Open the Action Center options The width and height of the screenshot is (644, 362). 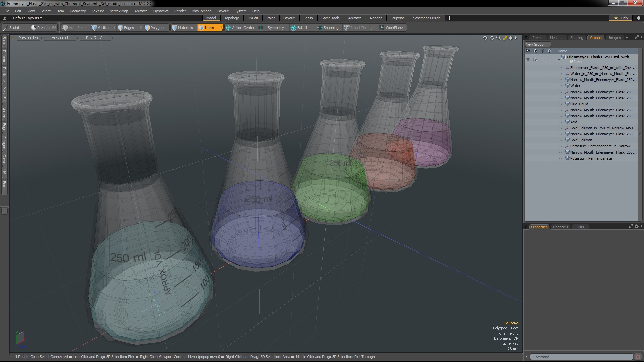click(x=240, y=28)
